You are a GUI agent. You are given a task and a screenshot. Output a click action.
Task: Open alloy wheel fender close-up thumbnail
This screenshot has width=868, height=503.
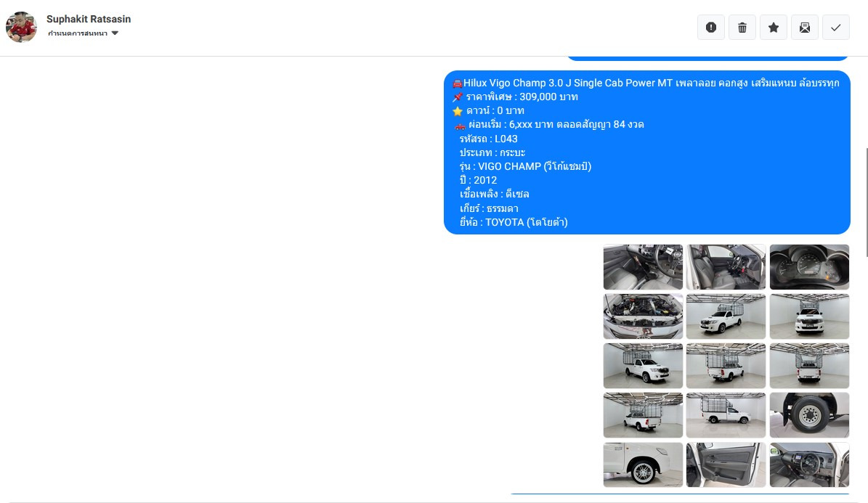pos(643,465)
